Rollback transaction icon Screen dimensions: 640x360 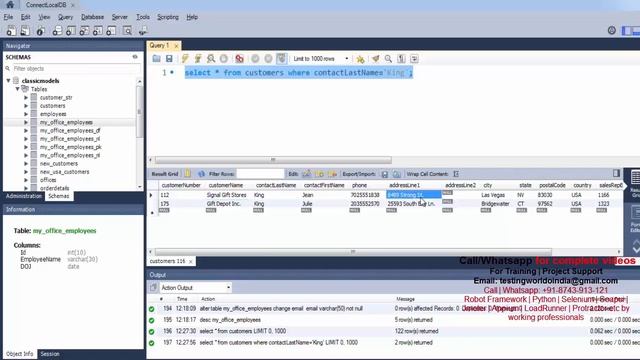click(x=268, y=59)
